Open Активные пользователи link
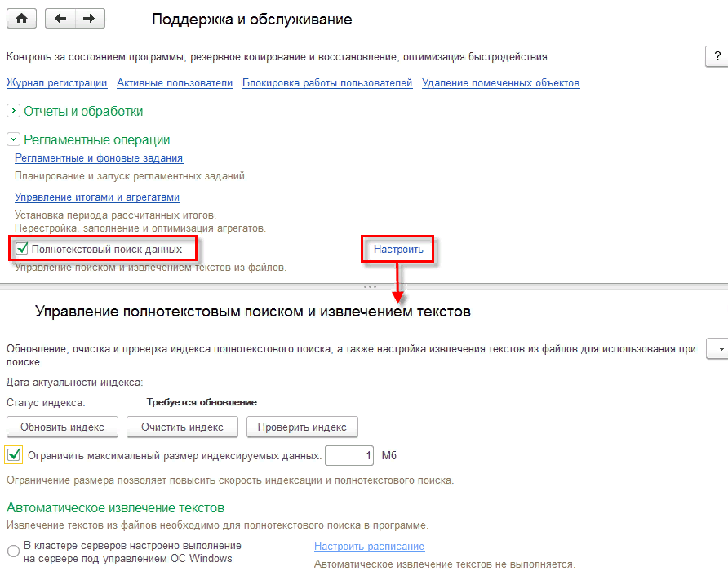The width and height of the screenshot is (728, 571). click(175, 83)
